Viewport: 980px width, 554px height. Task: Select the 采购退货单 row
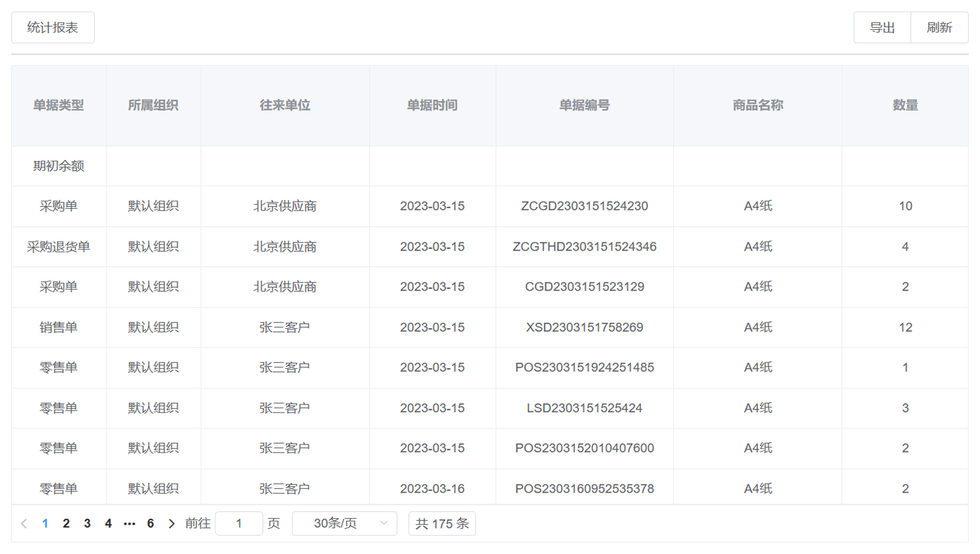click(59, 247)
